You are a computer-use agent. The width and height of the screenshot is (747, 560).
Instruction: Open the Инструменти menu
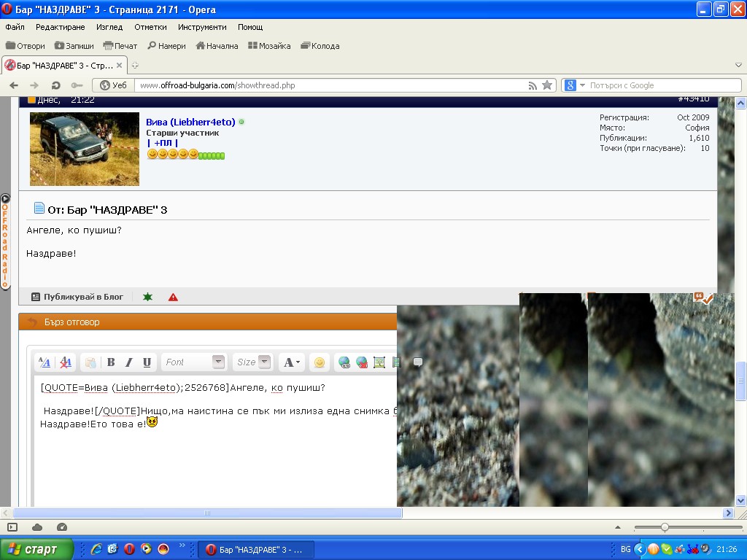tap(202, 27)
